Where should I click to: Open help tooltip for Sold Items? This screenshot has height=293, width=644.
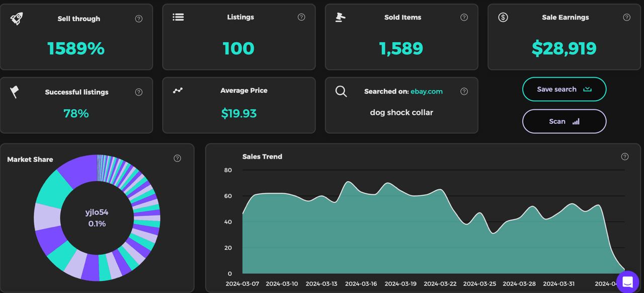[x=464, y=17]
